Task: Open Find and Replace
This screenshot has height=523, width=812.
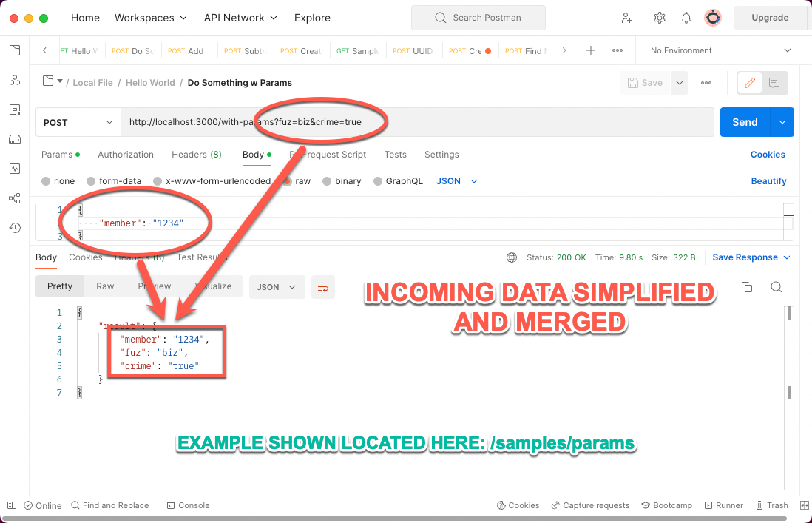Action: (x=109, y=505)
